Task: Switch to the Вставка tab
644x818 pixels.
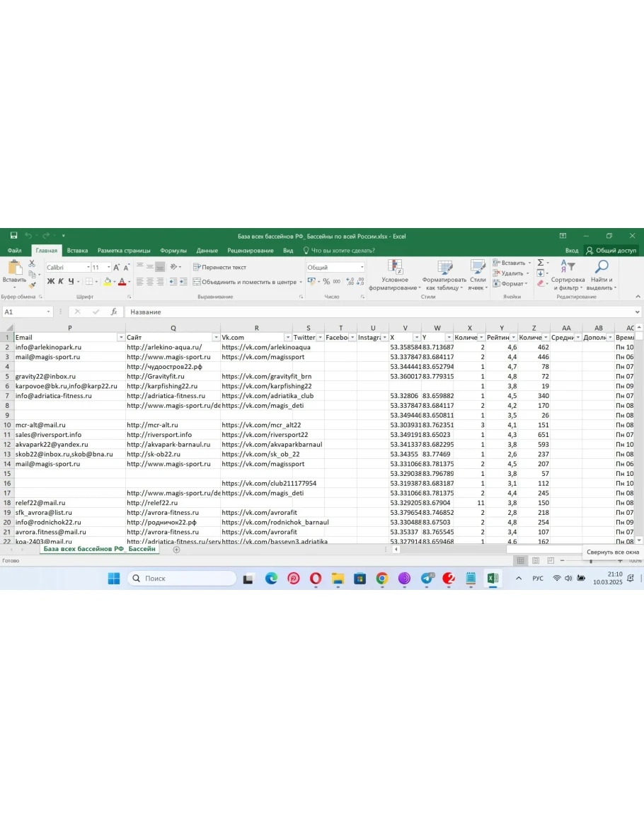Action: pyautogui.click(x=77, y=251)
